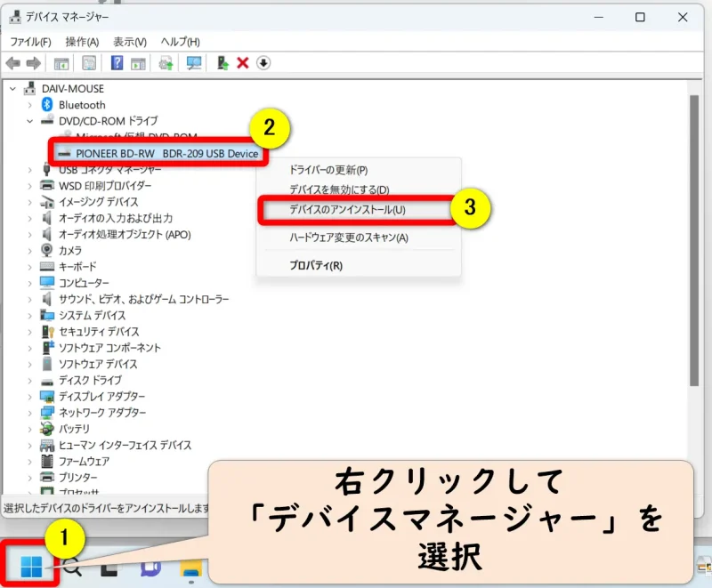Select the ソフトウェア コンポーネント row
712x588 pixels.
click(x=109, y=348)
